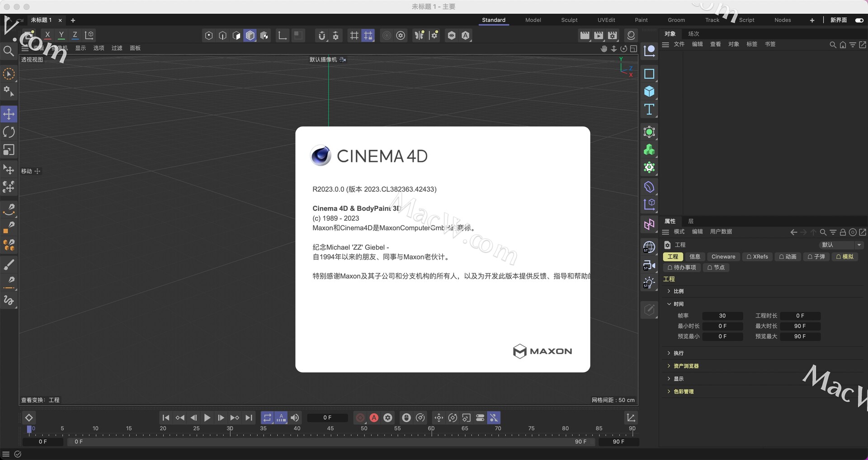Click the attributes panel back arrow
This screenshot has width=868, height=460.
794,232
